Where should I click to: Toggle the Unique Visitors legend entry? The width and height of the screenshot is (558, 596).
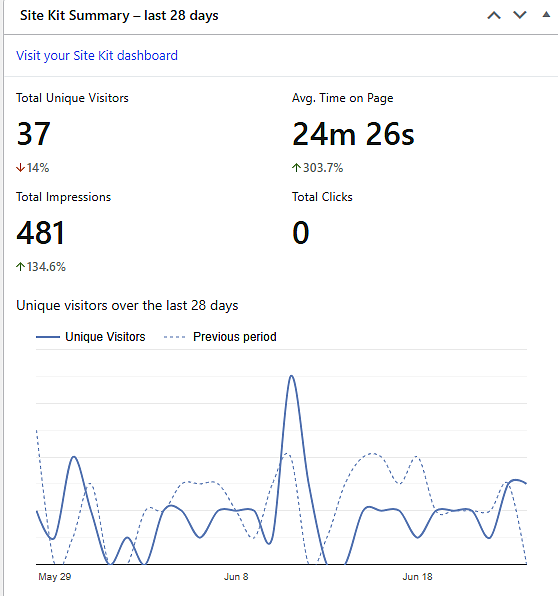(x=90, y=337)
